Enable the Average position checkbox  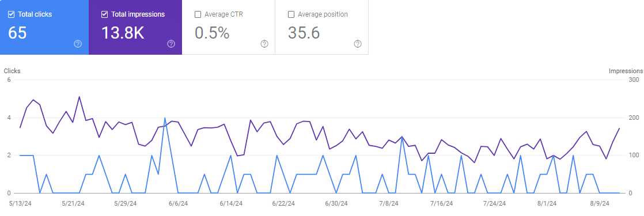[x=291, y=14]
